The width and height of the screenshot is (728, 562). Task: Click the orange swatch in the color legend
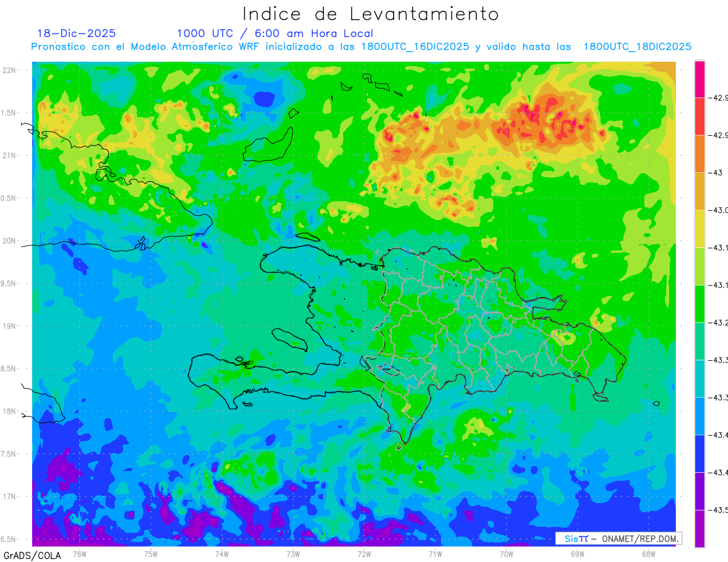699,153
